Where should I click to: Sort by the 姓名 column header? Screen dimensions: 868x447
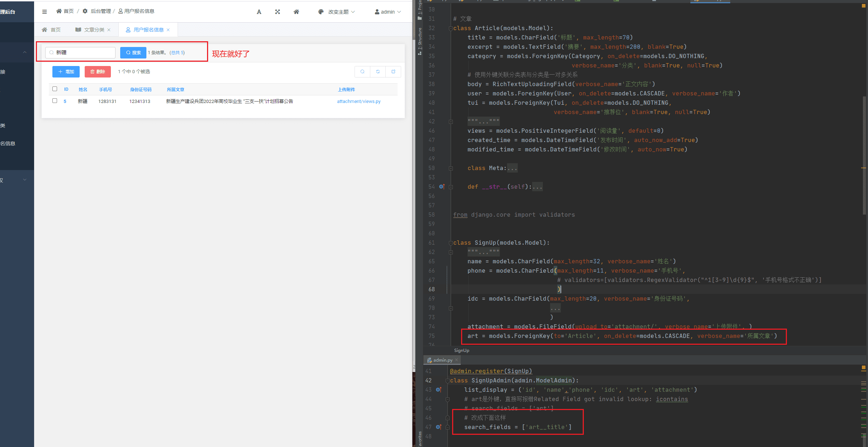pos(83,89)
